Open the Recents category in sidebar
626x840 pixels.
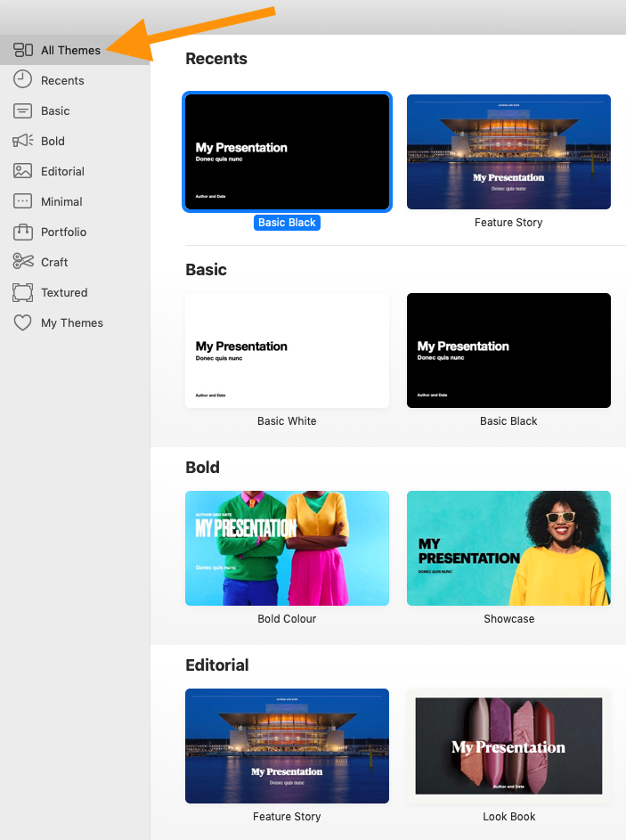pyautogui.click(x=62, y=80)
